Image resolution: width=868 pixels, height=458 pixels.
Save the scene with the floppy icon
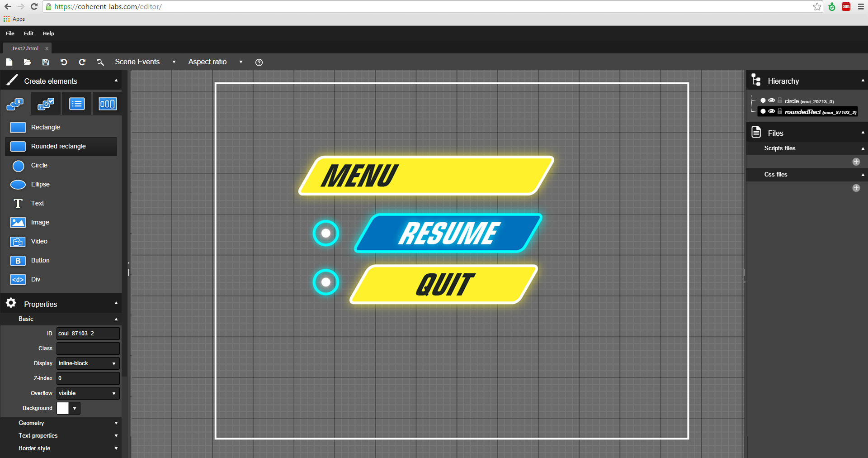[x=45, y=62]
